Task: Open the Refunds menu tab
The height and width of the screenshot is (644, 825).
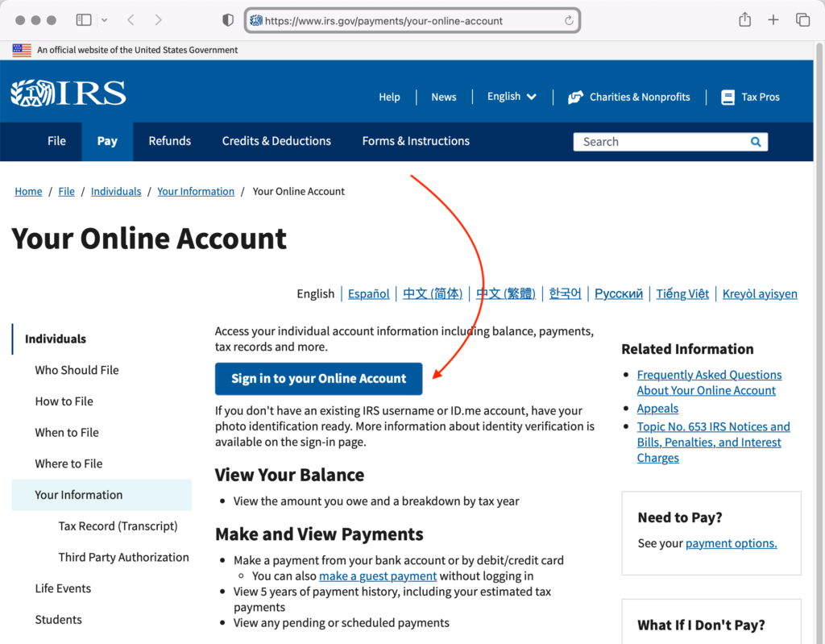Action: point(169,141)
